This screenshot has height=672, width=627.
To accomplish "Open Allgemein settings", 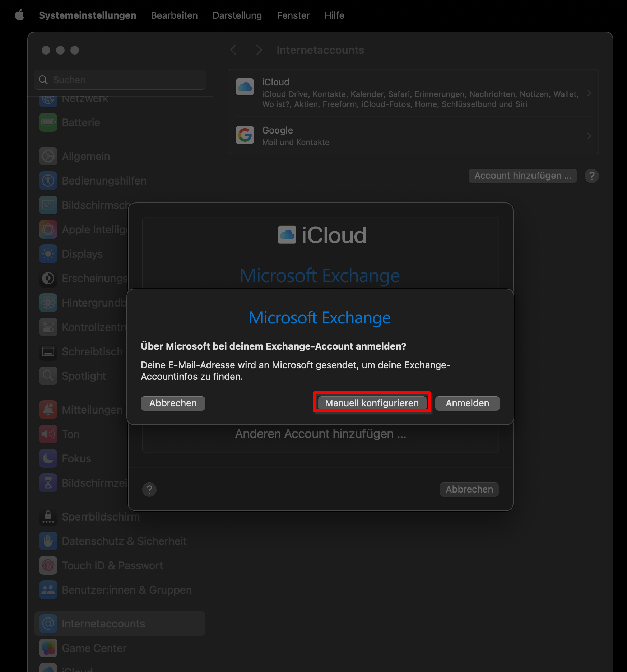I will pos(120,156).
